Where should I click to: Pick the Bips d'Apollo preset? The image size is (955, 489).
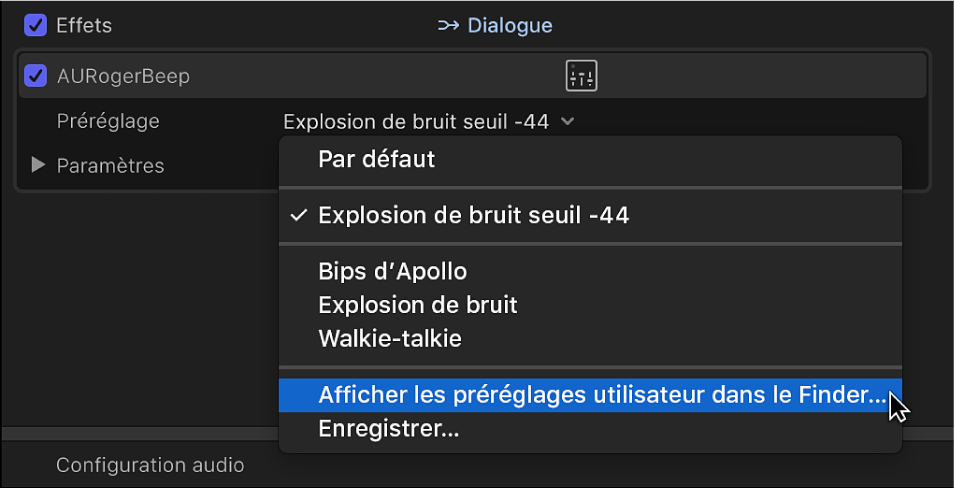(392, 271)
